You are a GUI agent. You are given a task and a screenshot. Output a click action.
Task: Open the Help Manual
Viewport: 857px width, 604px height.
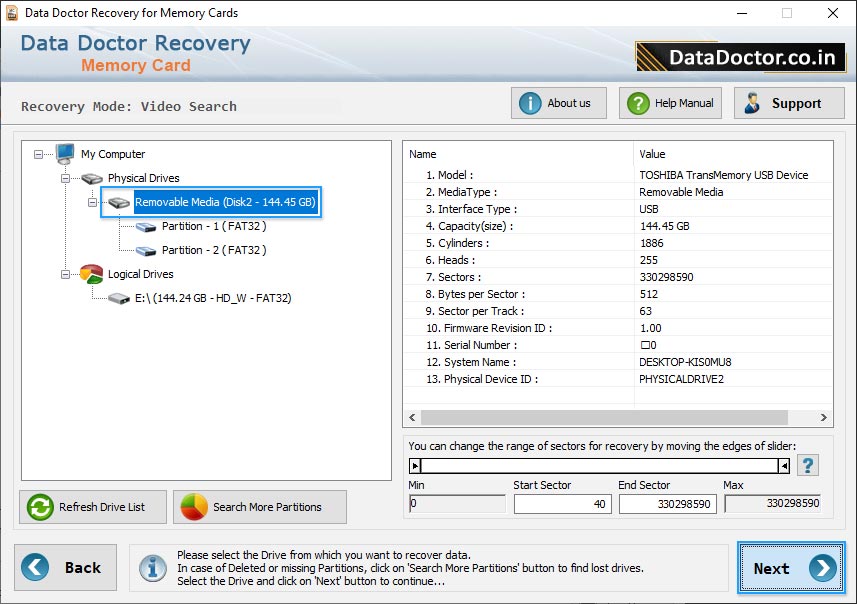[x=670, y=102]
